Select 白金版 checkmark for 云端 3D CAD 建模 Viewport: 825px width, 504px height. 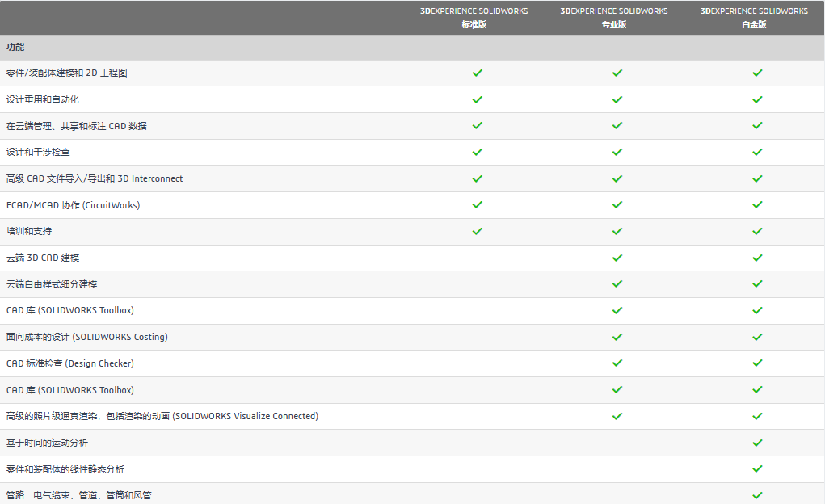[757, 258]
